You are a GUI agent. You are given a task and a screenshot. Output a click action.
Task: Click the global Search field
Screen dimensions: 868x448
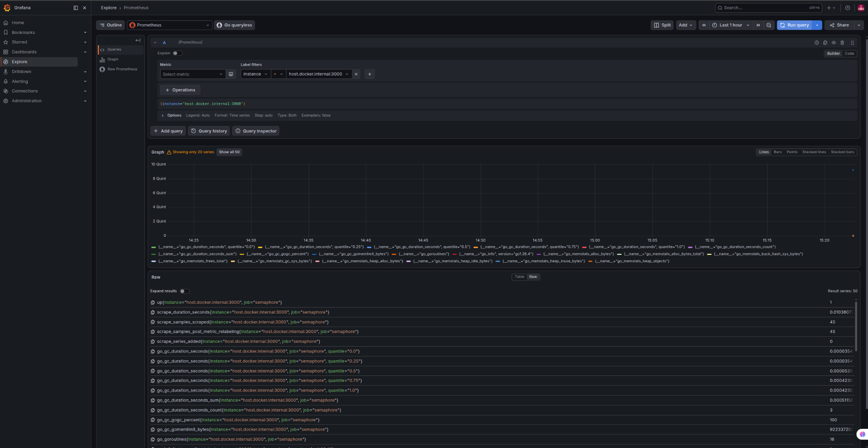tap(768, 8)
